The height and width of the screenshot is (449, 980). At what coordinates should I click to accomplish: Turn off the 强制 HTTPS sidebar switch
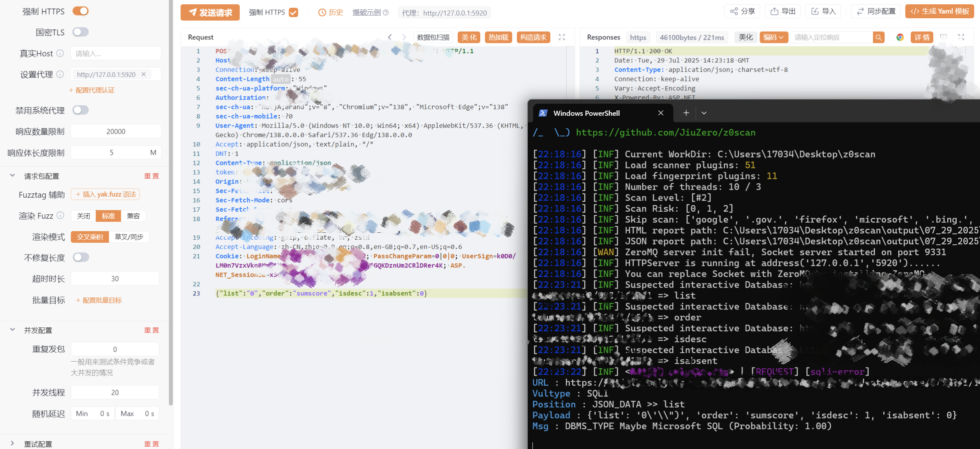(x=81, y=11)
